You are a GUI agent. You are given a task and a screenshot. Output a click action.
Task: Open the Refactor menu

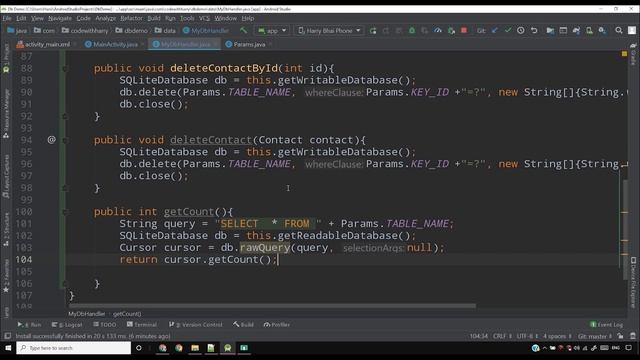[131, 18]
